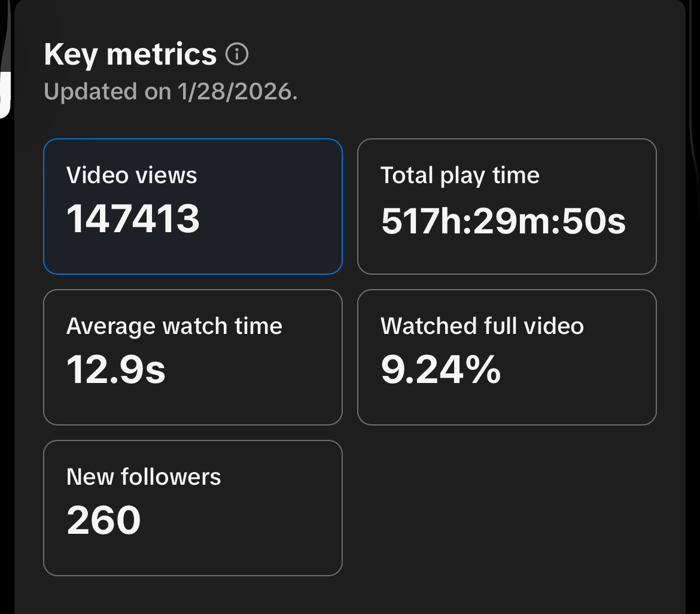
Task: Click the 1/28/2026 date text
Action: [236, 92]
